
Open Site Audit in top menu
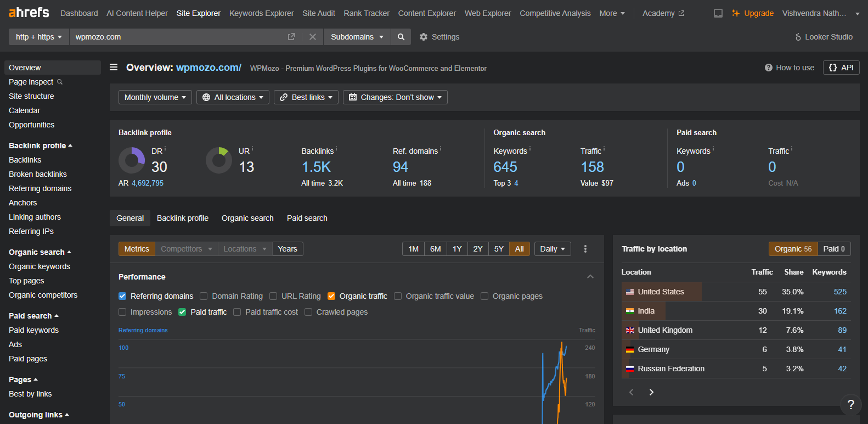tap(319, 13)
